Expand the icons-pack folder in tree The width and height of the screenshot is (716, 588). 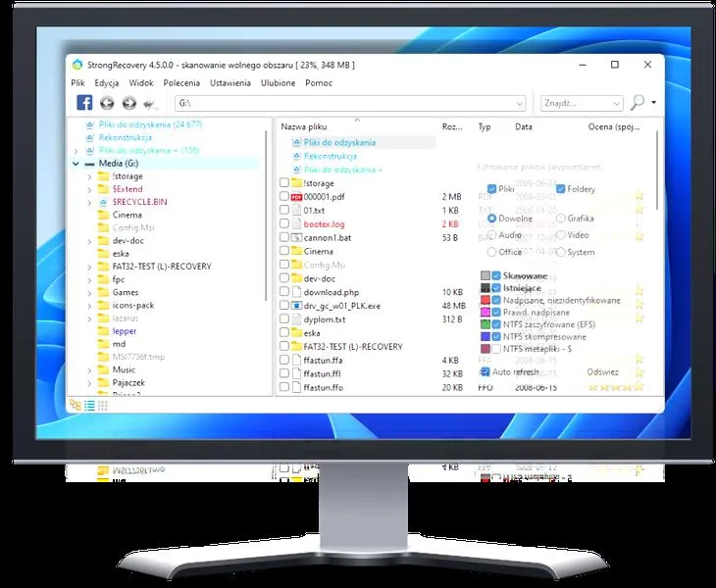[89, 306]
